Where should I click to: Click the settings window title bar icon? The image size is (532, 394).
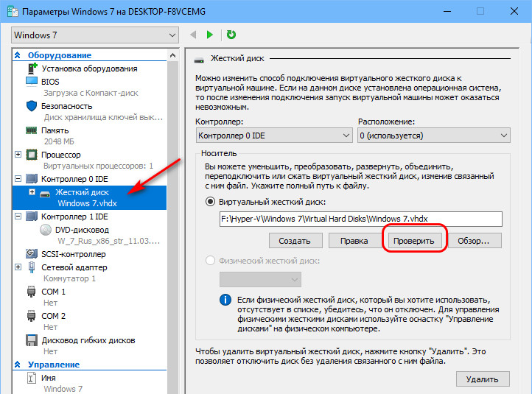tap(13, 11)
